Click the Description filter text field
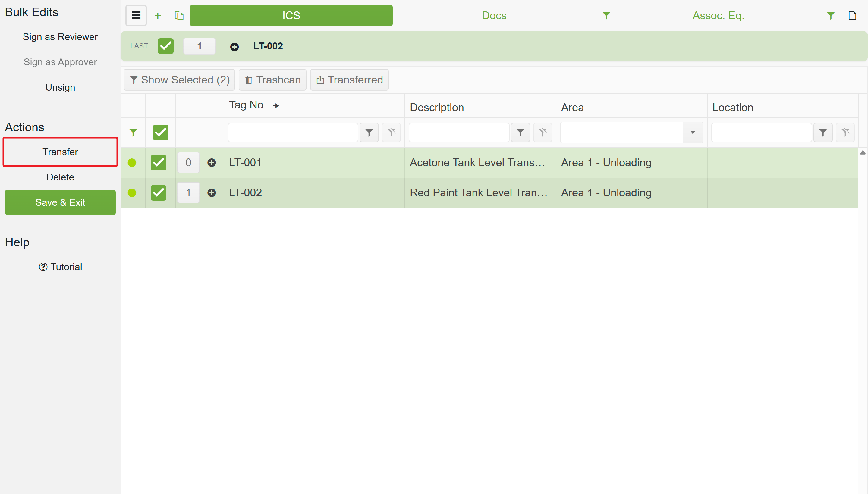Screen dimensions: 868x494 [x=459, y=132]
